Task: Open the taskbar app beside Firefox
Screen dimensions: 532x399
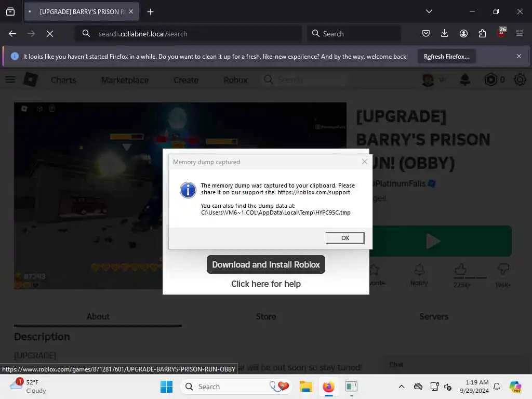Action: click(352, 387)
